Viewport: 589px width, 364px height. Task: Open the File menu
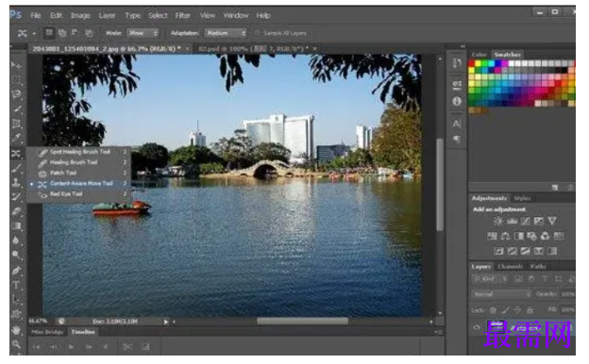click(35, 15)
